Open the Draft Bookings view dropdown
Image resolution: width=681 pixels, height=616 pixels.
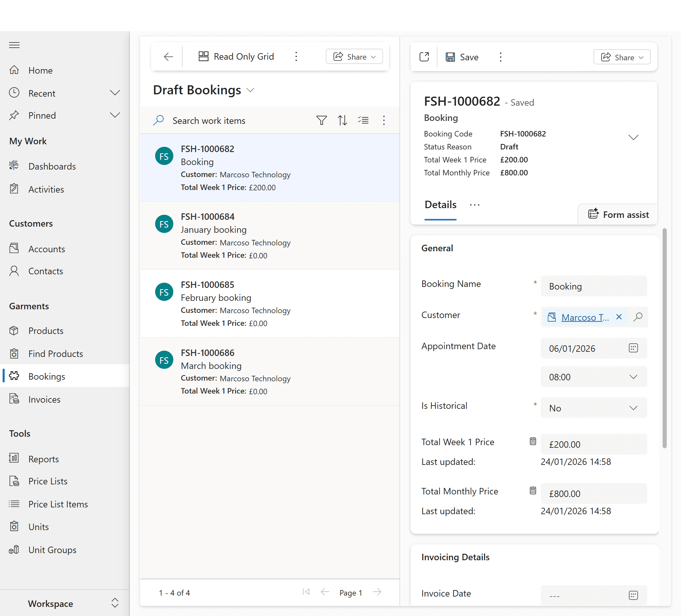(x=250, y=90)
